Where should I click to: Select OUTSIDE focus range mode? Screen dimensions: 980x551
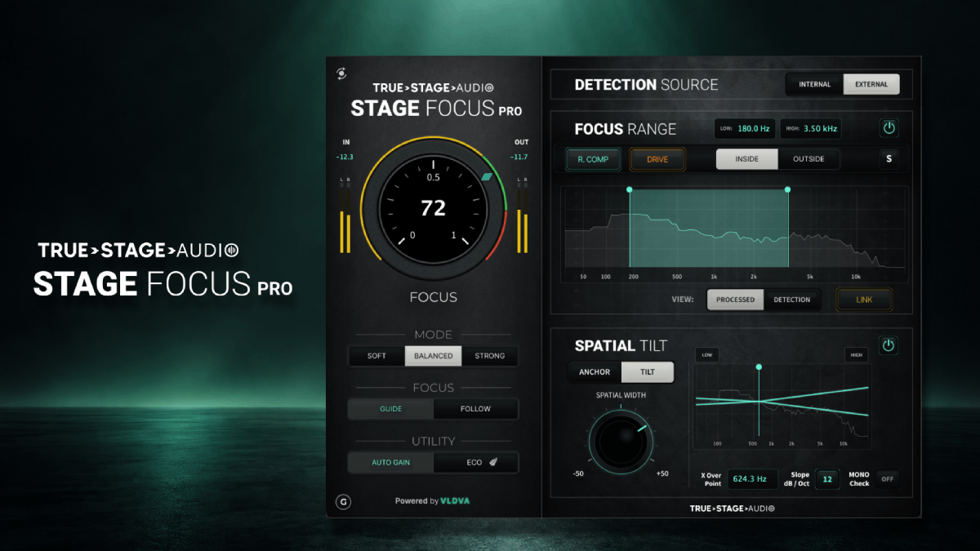point(808,159)
